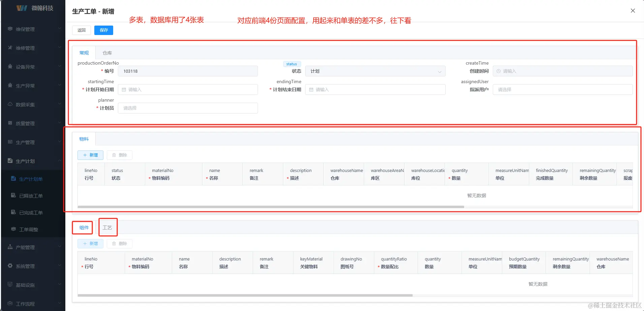Focus the 编号 field containing 103118

tap(188, 71)
